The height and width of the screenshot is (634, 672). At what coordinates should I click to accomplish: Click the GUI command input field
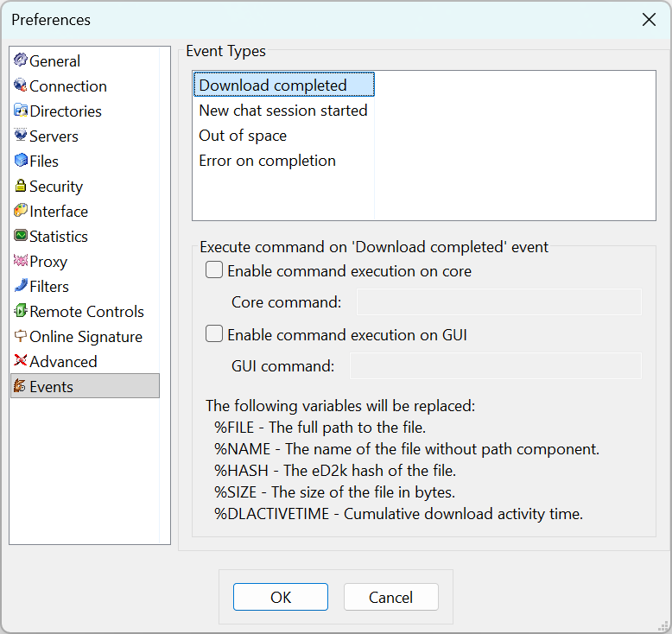pyautogui.click(x=496, y=365)
